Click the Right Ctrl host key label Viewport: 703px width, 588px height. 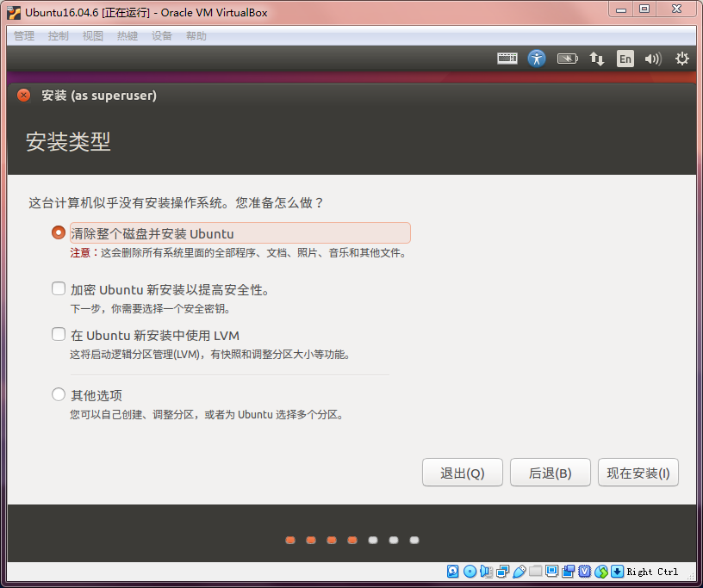tap(652, 572)
